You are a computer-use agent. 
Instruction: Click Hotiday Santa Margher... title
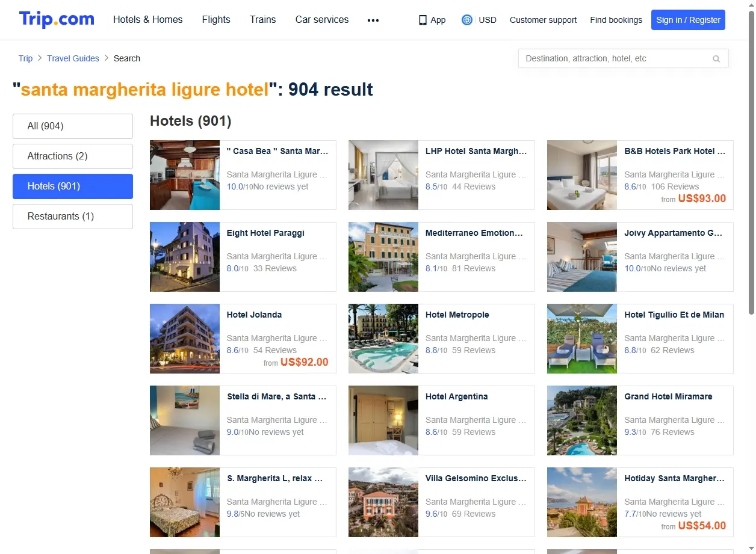pyautogui.click(x=675, y=478)
